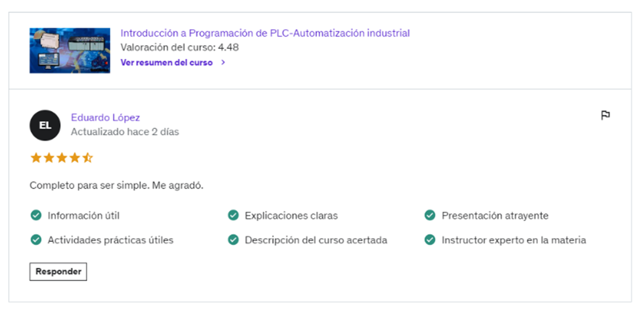Open Eduardo López's profile link
644x312 pixels.
[105, 117]
